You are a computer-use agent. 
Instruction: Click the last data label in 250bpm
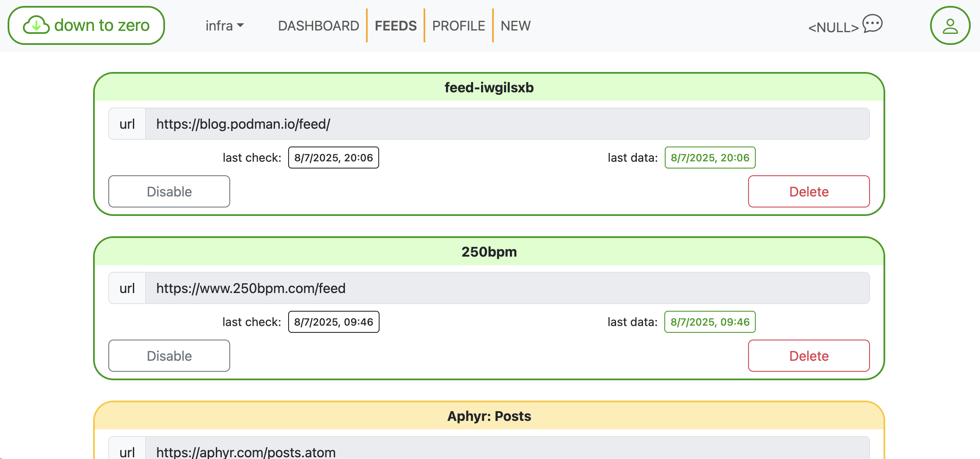coord(633,322)
